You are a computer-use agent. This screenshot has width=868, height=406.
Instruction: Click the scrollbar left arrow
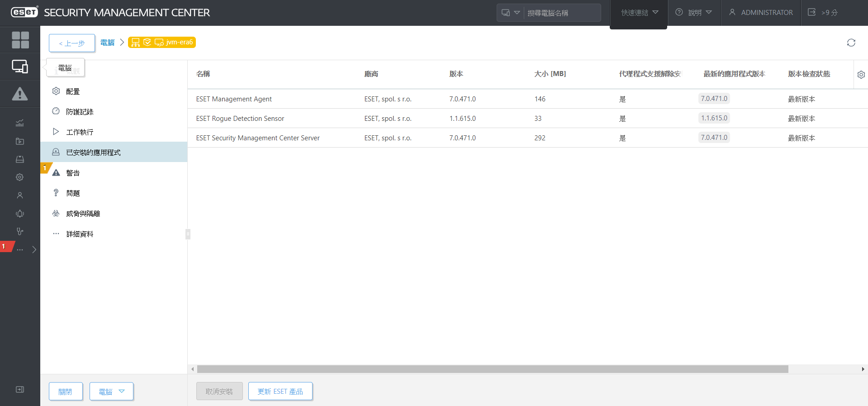click(x=193, y=369)
